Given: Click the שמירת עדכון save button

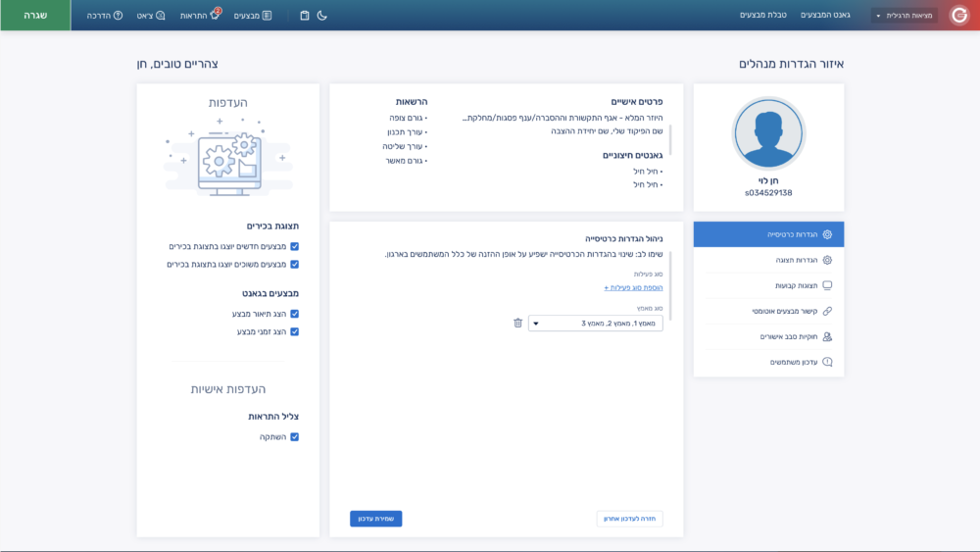Looking at the screenshot, I should (x=375, y=519).
